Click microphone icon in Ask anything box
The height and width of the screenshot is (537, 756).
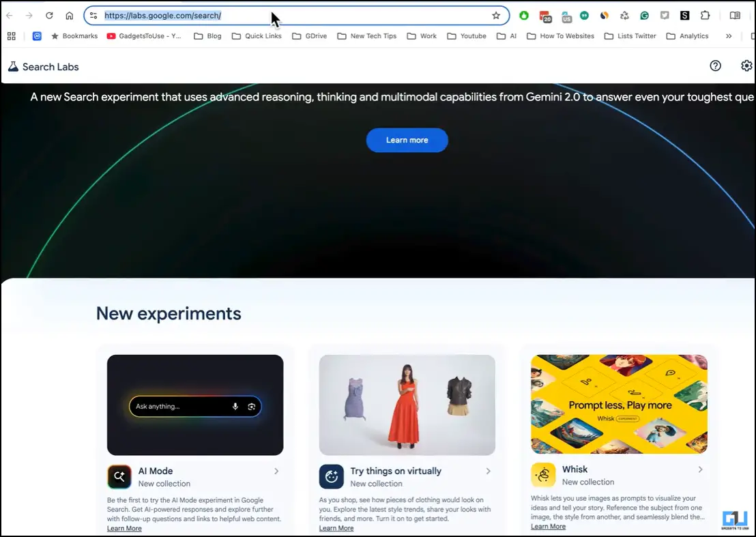pyautogui.click(x=235, y=407)
